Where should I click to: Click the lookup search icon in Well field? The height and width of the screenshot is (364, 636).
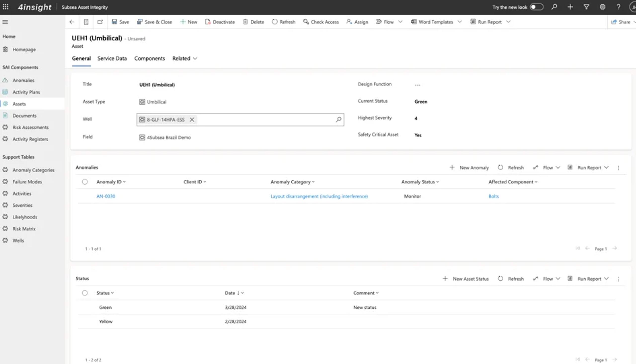pos(338,120)
